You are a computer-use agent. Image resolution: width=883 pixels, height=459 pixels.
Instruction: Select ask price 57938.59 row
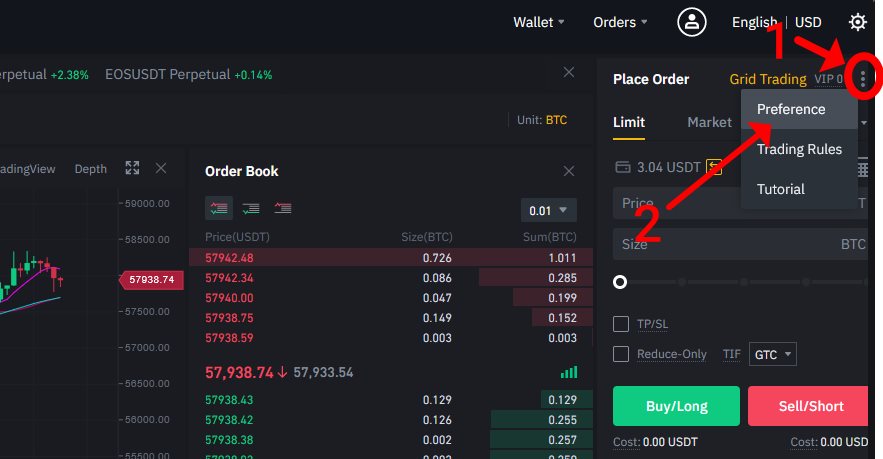coord(391,338)
